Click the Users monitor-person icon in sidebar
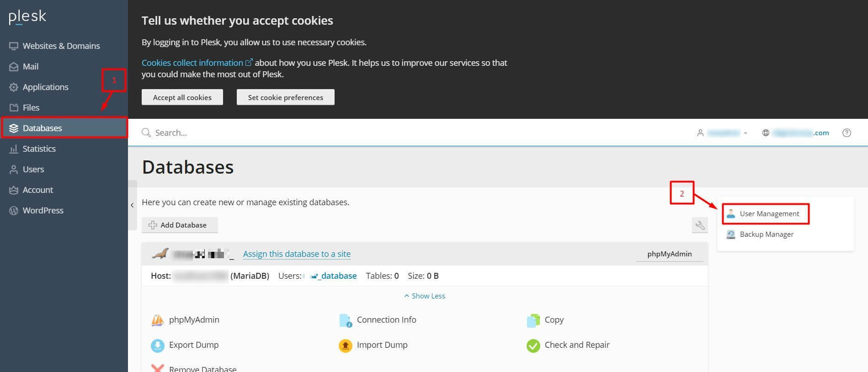868x372 pixels. pos(14,169)
